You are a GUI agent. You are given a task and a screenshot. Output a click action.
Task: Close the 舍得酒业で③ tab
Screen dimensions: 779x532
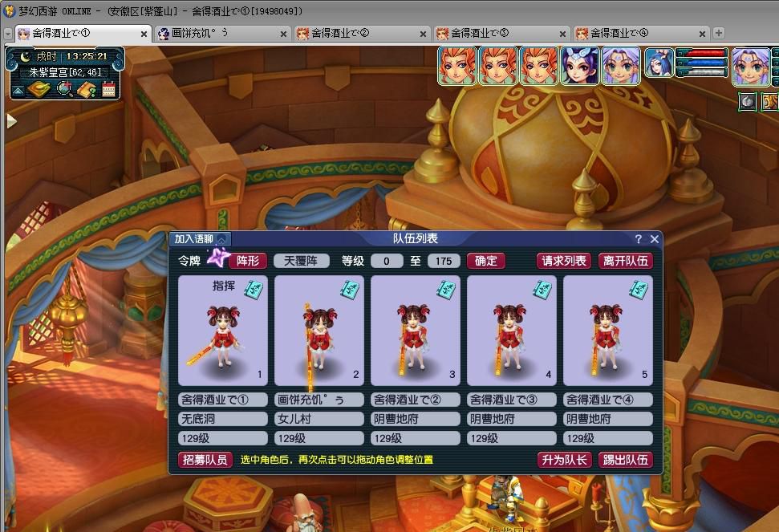point(562,34)
